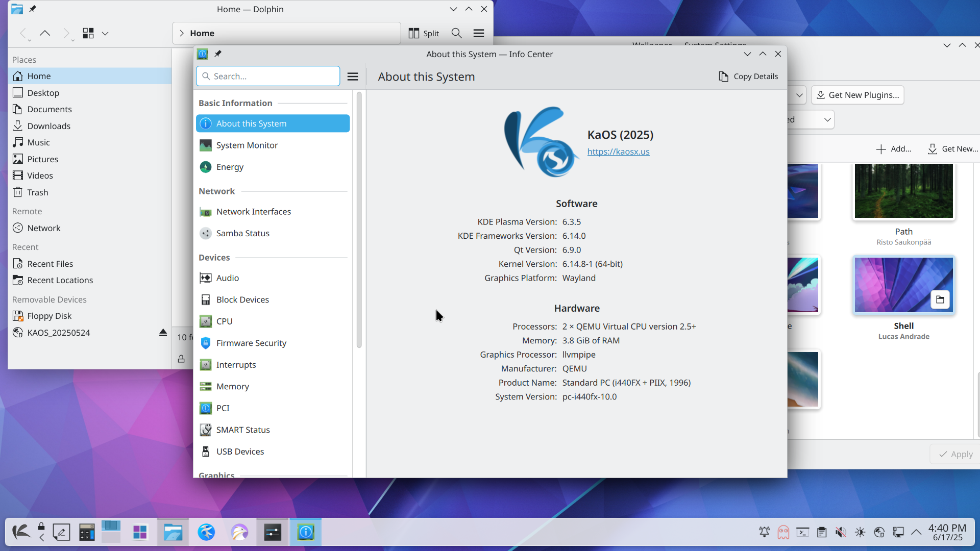Select About this System entry
The width and height of the screenshot is (980, 551).
point(273,123)
